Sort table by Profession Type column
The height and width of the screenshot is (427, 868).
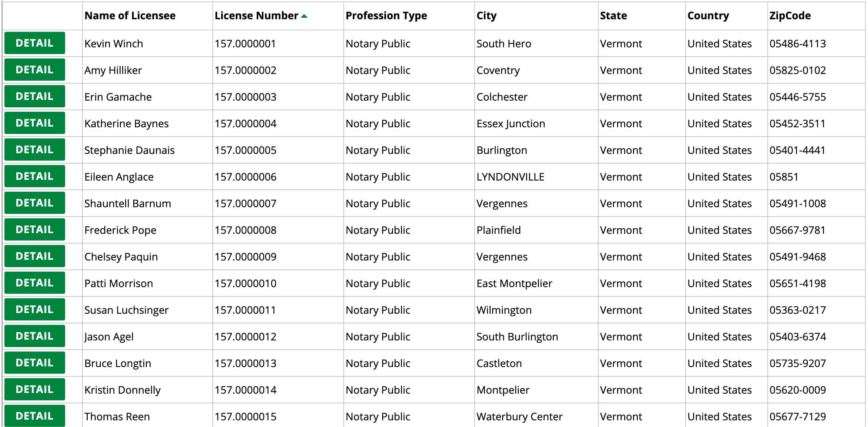(386, 16)
